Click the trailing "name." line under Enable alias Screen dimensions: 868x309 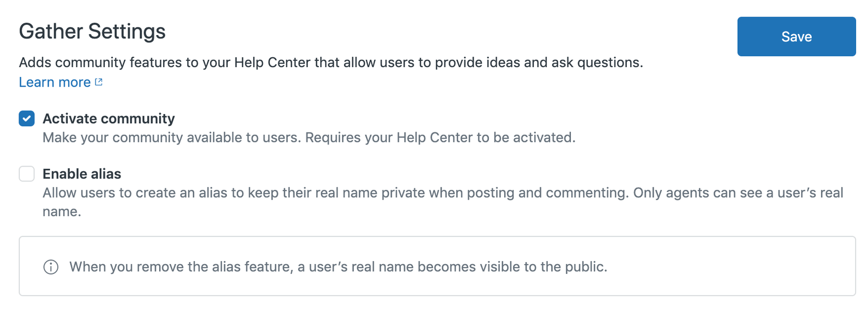click(x=61, y=212)
